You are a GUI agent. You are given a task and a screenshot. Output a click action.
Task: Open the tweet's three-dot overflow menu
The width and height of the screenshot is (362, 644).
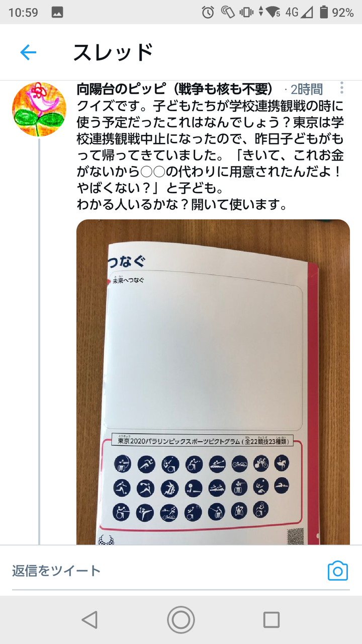coord(341,88)
